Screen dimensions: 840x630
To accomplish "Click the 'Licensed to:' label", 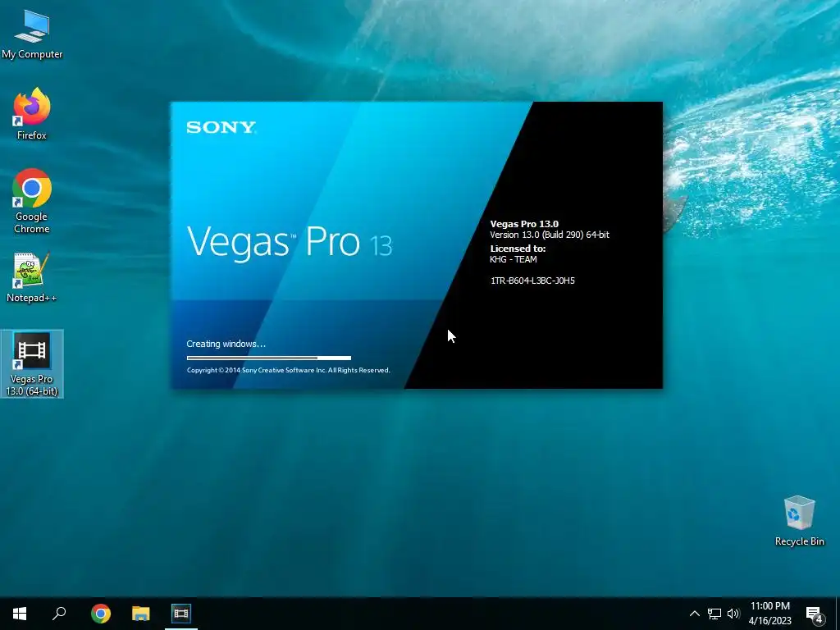I will click(x=518, y=249).
